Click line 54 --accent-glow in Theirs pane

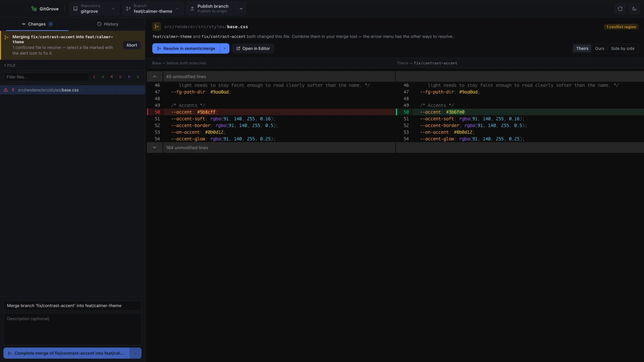pyautogui.click(x=472, y=139)
